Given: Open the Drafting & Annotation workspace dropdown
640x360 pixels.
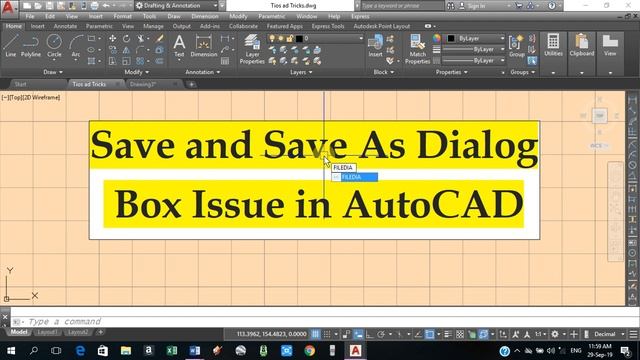Looking at the screenshot, I should (176, 6).
